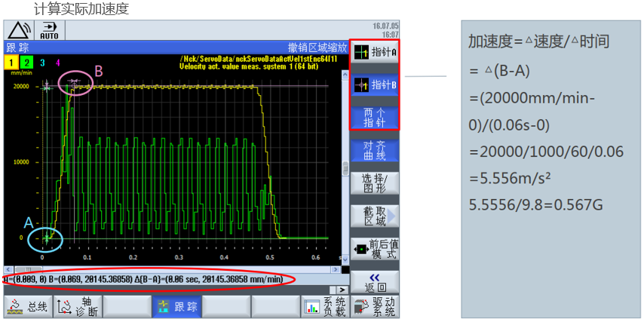This screenshot has width=644, height=322.
Task: Click the 加速度=△速度/△时间 formula text
Action: point(539,41)
